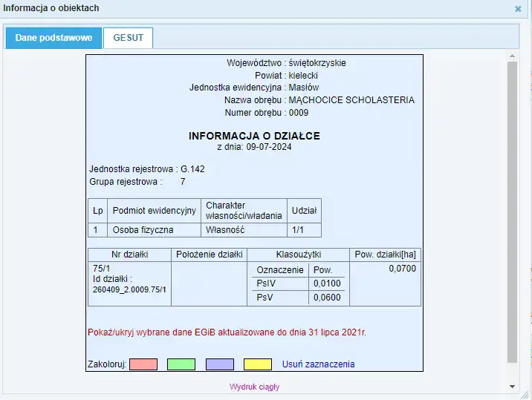Open the Dane podstawowe tab
Viewport: 532px width, 400px height.
[53, 38]
